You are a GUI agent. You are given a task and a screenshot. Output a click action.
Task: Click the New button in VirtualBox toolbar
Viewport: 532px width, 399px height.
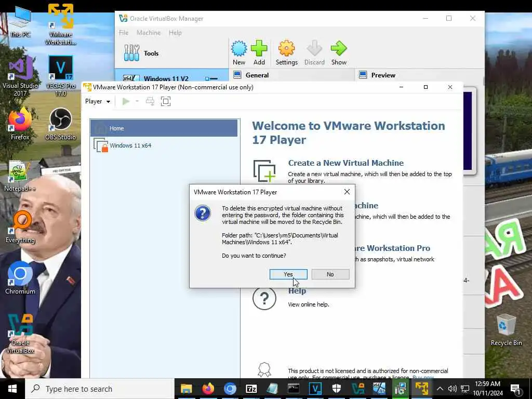click(239, 53)
